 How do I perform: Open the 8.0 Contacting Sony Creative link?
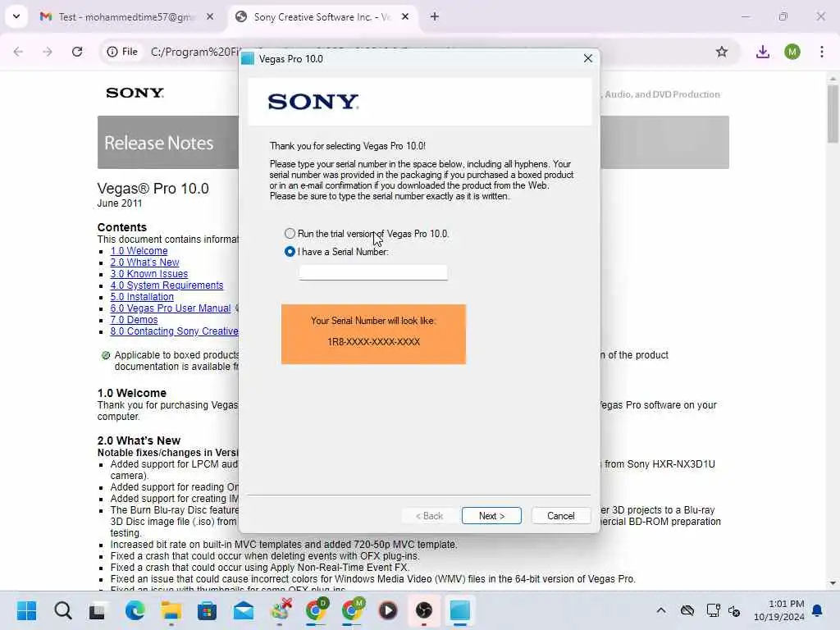click(x=174, y=331)
